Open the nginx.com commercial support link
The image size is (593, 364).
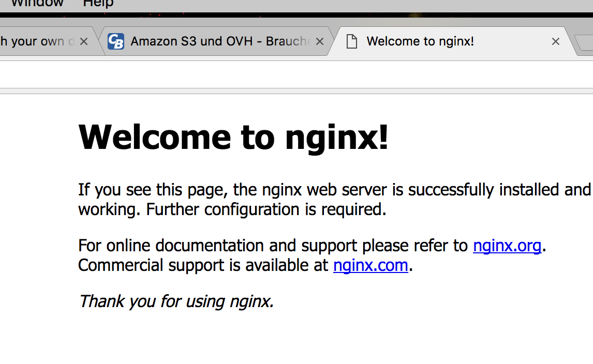coord(370,265)
